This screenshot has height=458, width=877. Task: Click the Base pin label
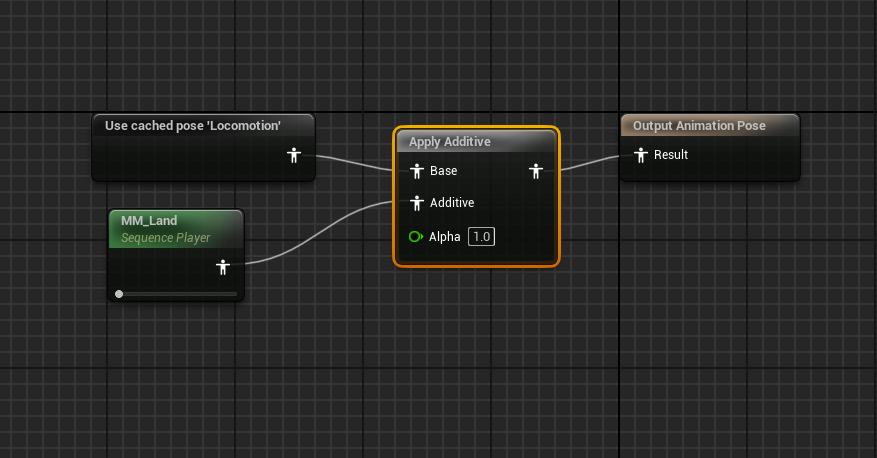(x=444, y=171)
